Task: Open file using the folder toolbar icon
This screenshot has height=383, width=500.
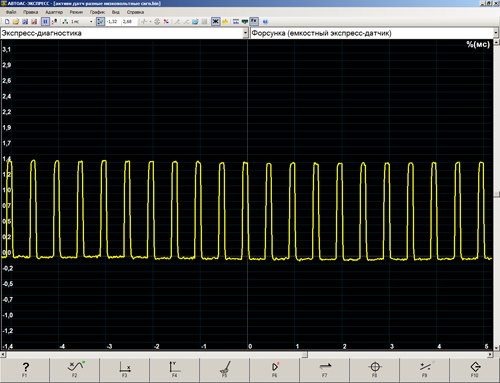Action: tap(16, 22)
